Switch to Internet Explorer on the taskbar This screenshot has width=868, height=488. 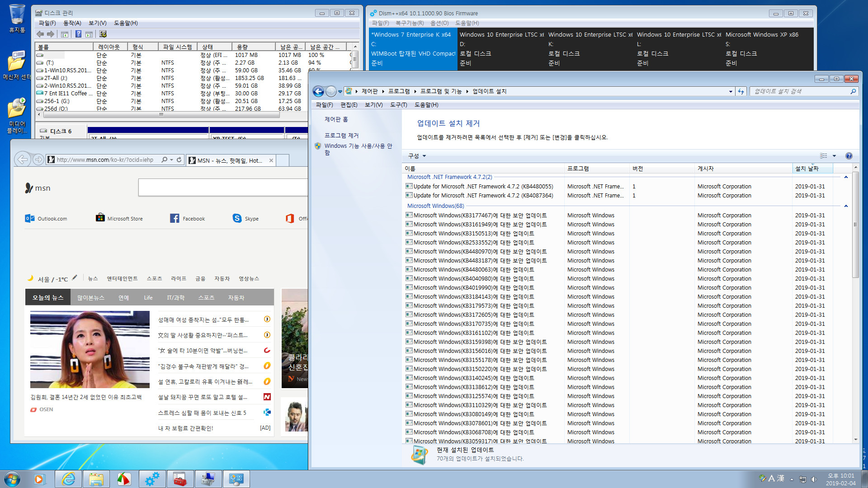[69, 479]
